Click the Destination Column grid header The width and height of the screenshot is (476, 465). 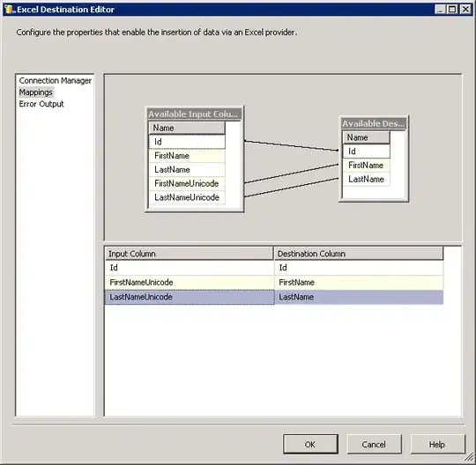coord(359,254)
